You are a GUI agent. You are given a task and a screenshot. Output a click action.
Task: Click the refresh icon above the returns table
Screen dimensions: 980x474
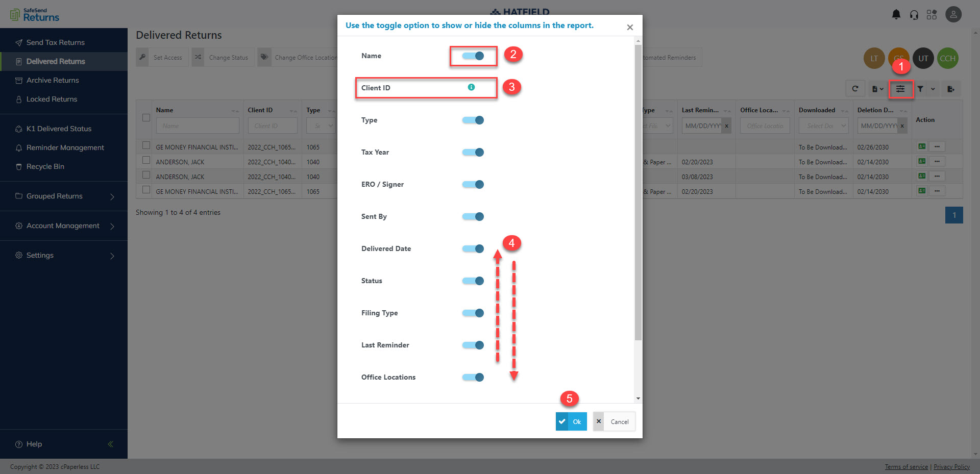[855, 88]
